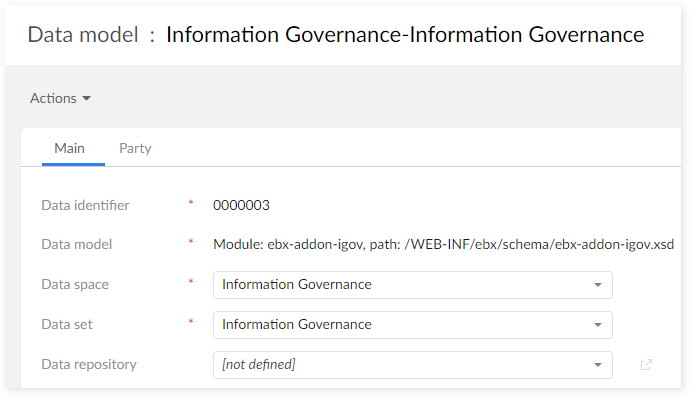Click the [not defined] Data repository field

[x=413, y=364]
